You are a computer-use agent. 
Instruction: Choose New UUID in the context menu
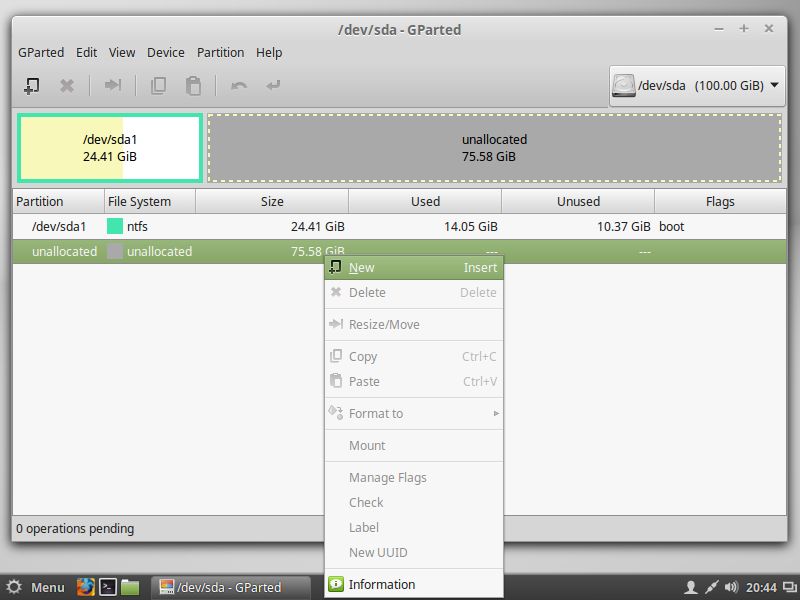click(414, 553)
